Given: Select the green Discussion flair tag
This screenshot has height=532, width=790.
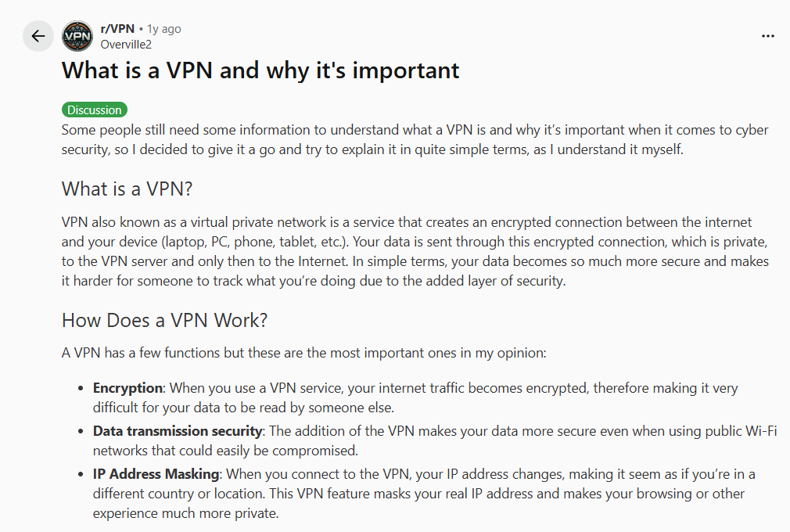Looking at the screenshot, I should pyautogui.click(x=95, y=110).
